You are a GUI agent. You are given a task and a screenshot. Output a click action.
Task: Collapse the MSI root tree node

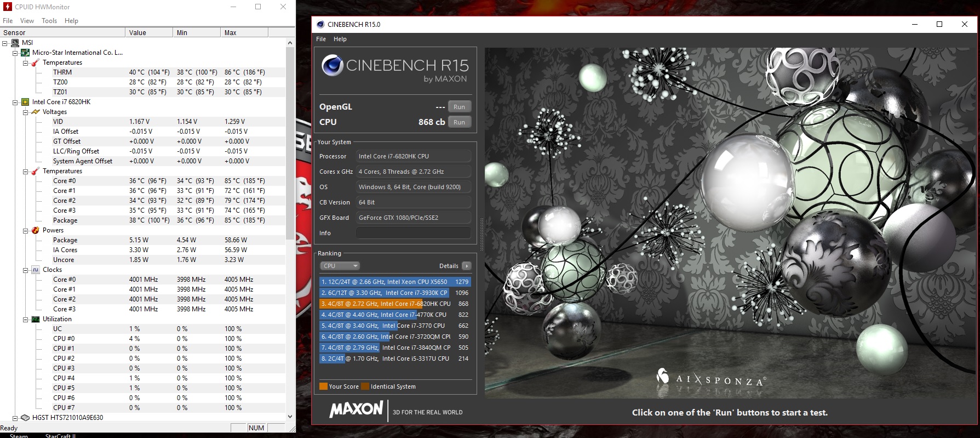point(5,43)
